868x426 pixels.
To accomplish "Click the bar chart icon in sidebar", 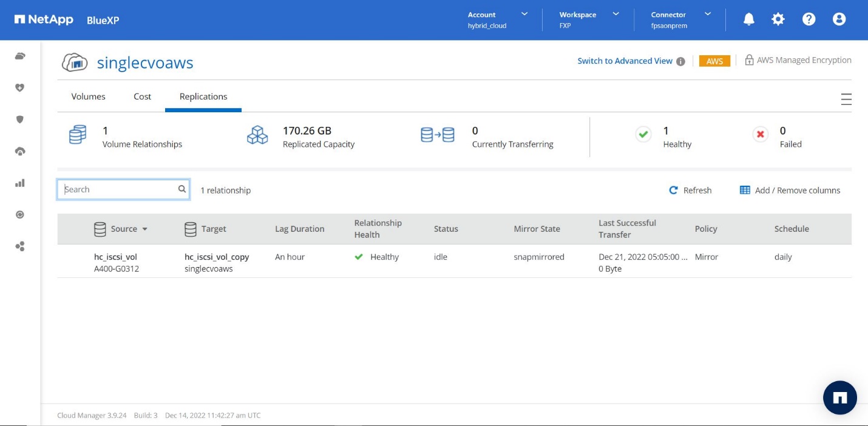I will [x=20, y=183].
